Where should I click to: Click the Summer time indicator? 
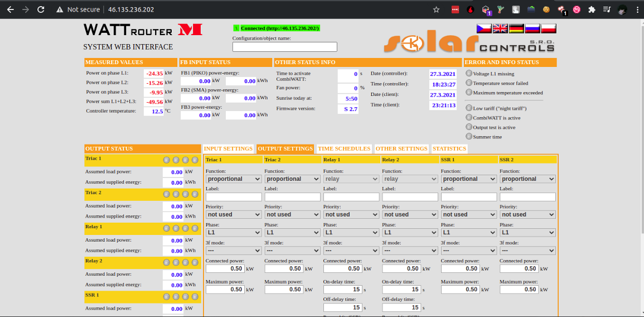pos(469,137)
